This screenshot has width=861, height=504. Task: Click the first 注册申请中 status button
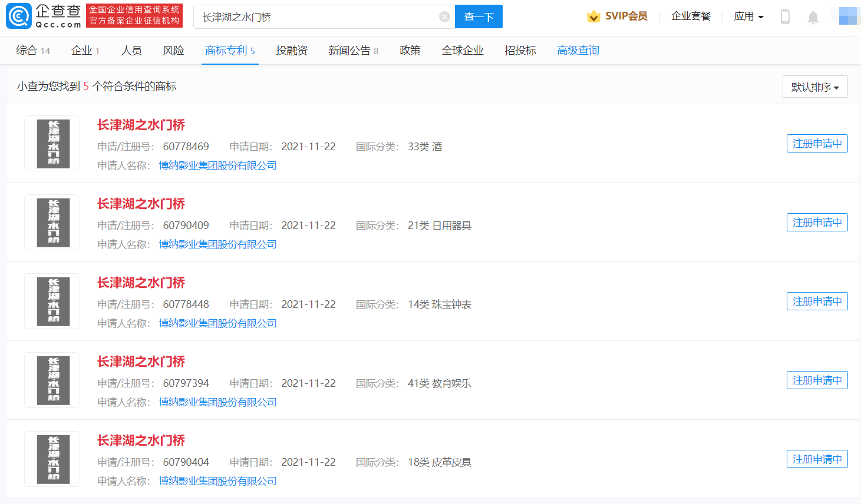tap(817, 143)
